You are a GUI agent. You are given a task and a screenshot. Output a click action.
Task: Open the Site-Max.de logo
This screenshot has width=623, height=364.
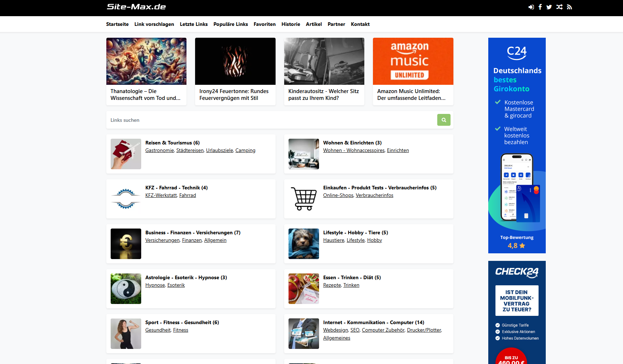(x=136, y=7)
